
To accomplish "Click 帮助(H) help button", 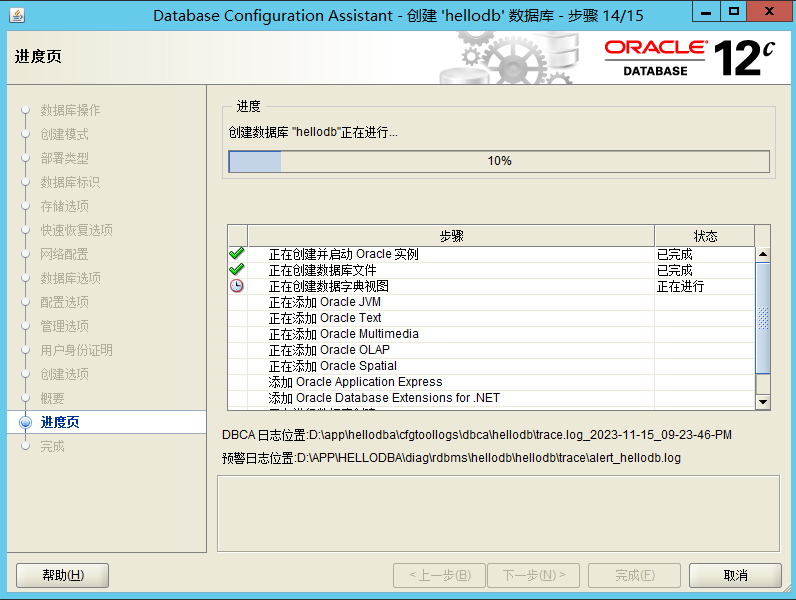I will 62,575.
